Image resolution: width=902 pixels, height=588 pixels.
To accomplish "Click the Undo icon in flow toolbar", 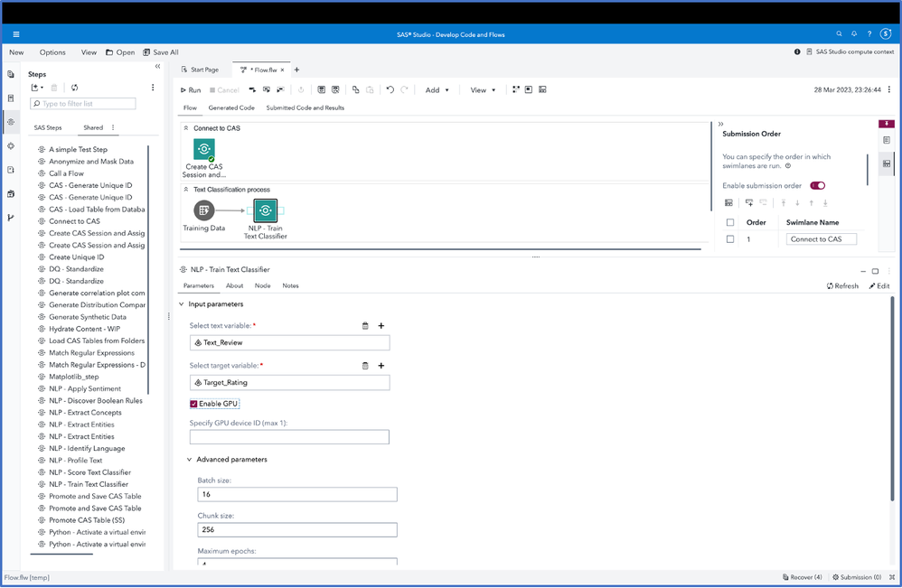I will [390, 89].
